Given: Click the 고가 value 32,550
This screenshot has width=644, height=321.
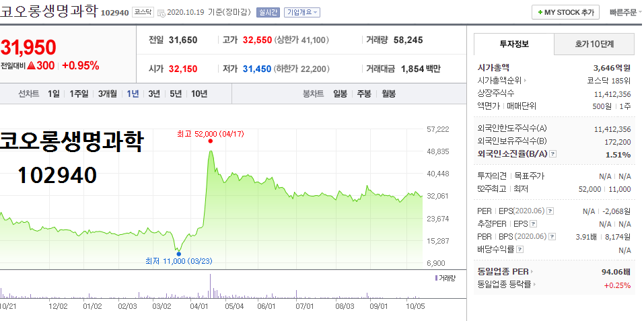Looking at the screenshot, I should pos(257,40).
